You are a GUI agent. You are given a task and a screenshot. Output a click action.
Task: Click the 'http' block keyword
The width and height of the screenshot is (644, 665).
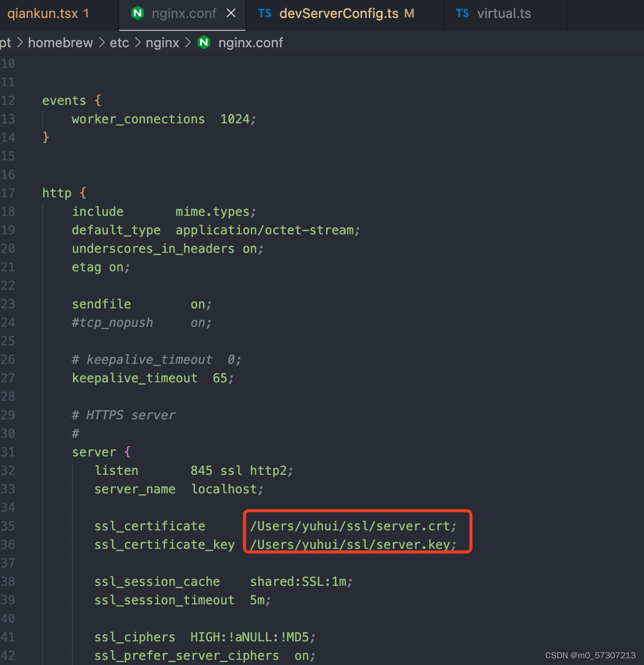click(x=56, y=193)
